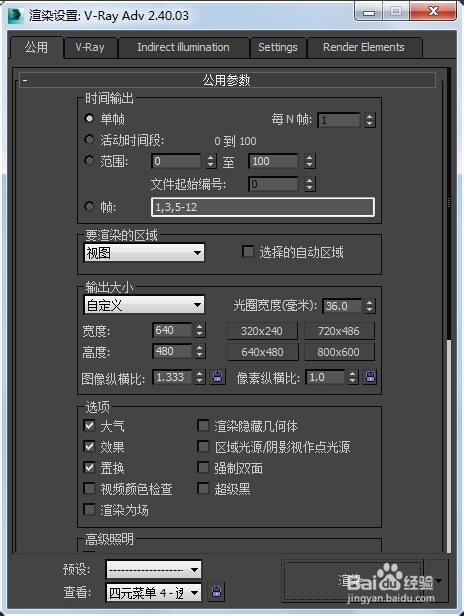Click the 640x480 preset button
Screen dimensions: 464x616
click(262, 352)
